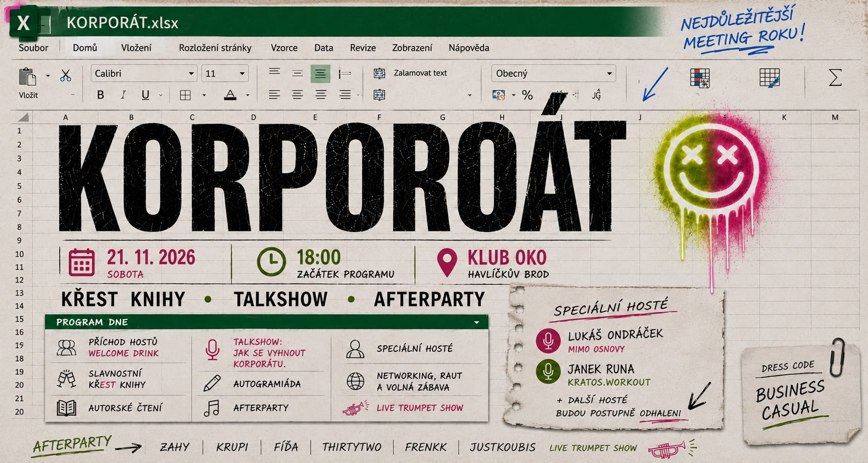Click the select-all corner triangle of the grid
The image size is (868, 463).
(23, 117)
